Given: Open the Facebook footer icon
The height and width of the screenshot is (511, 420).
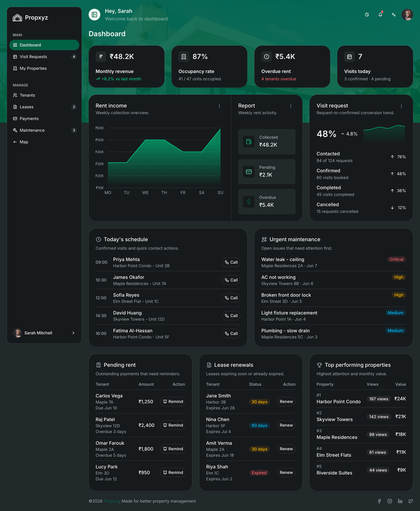Looking at the screenshot, I should [x=379, y=501].
